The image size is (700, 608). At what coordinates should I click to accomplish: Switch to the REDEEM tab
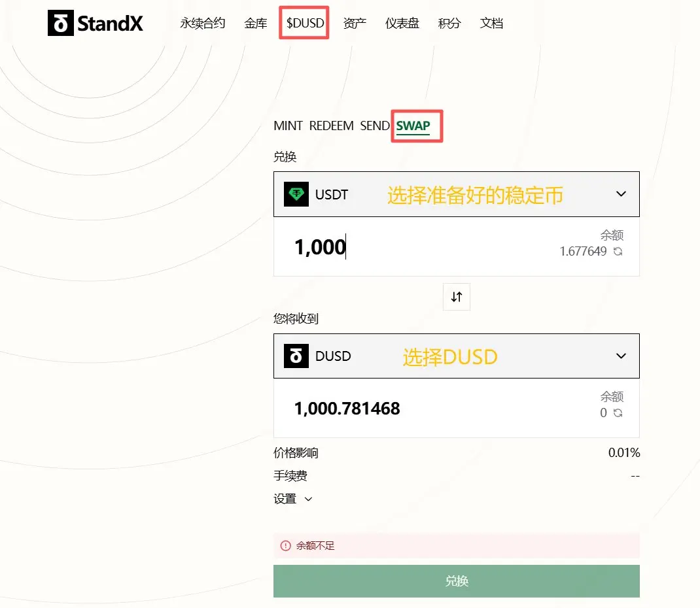pyautogui.click(x=331, y=126)
